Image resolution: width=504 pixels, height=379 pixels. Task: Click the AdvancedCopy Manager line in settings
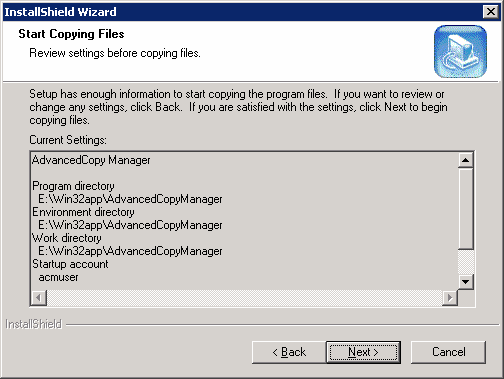(91, 160)
